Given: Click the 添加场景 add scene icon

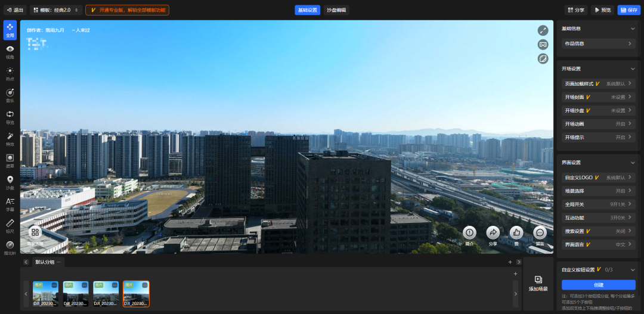Looking at the screenshot, I should (x=538, y=280).
